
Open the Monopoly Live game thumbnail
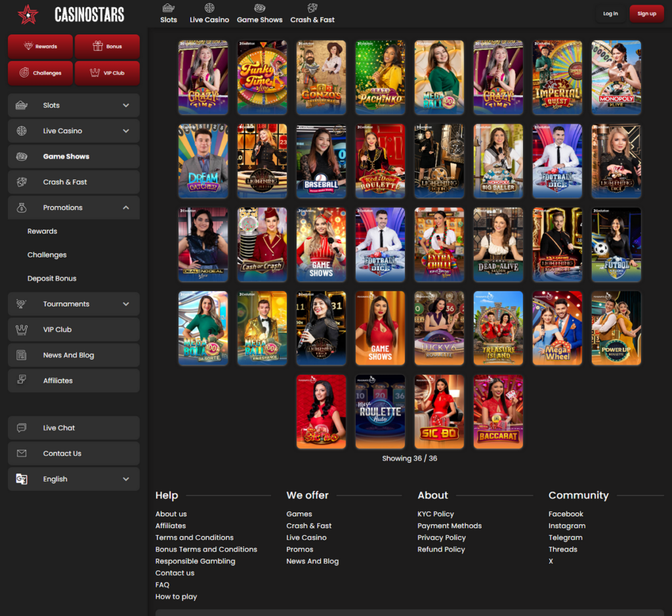(616, 77)
